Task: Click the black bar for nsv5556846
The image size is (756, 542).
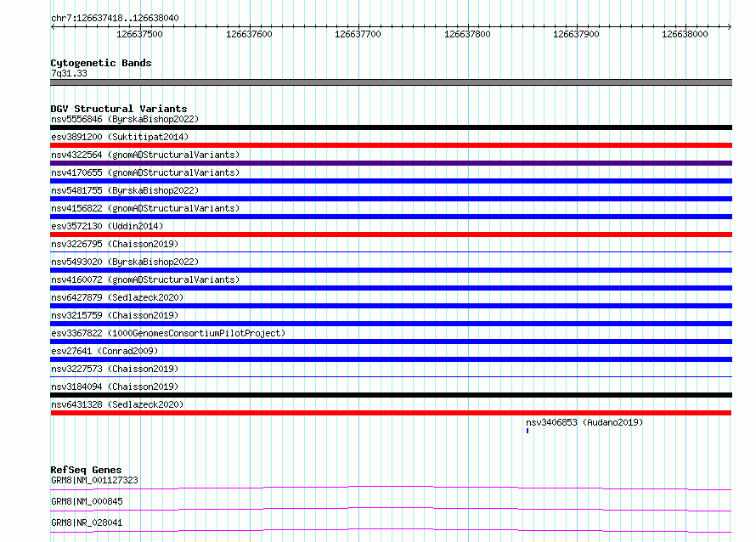Action: click(391, 127)
